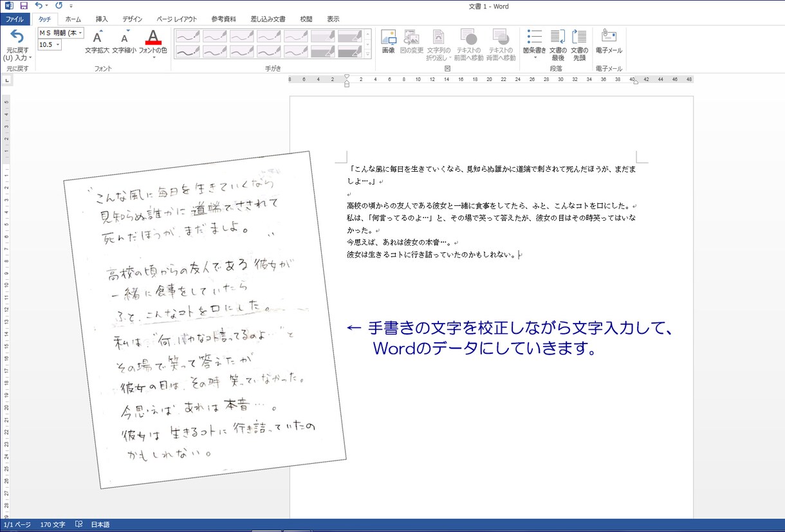Jump to 文書の最後 end of document
This screenshot has height=532, width=785.
pos(558,45)
